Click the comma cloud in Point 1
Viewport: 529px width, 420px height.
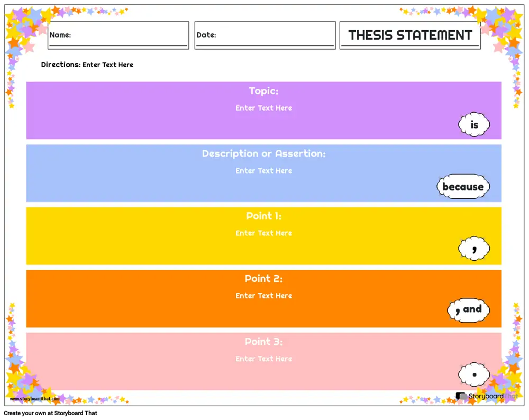tap(474, 248)
